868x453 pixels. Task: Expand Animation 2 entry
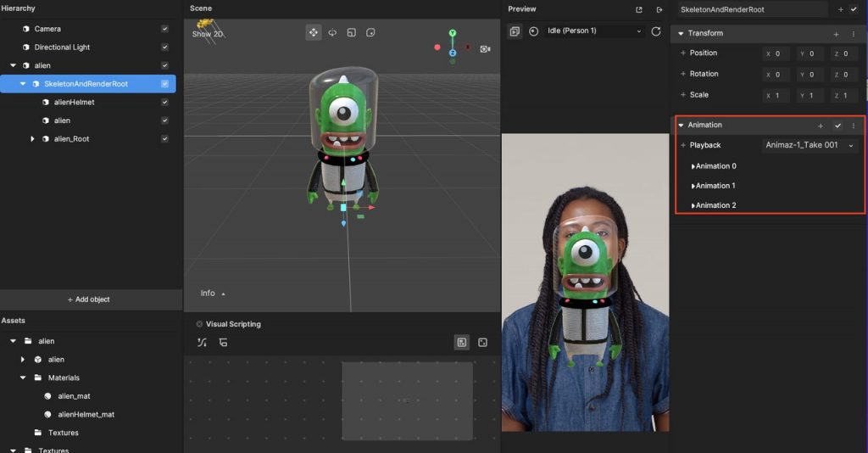693,205
